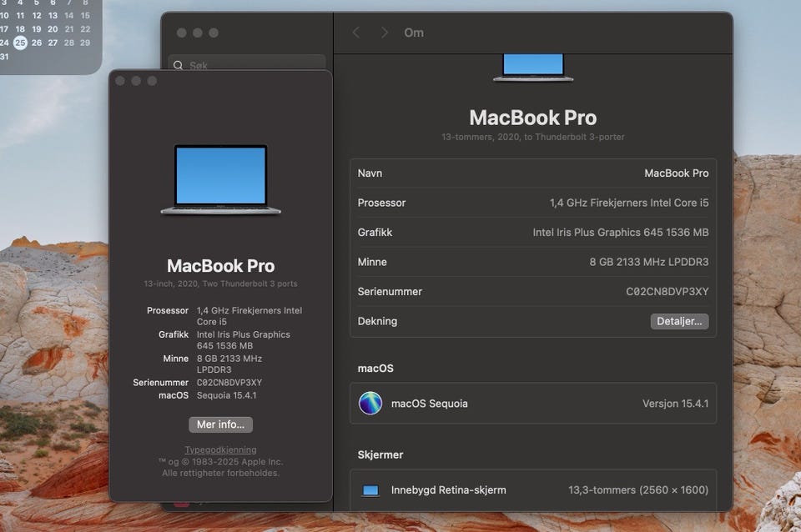Click serial number in the About window
Viewport: 801px width, 532px height.
tap(229, 383)
